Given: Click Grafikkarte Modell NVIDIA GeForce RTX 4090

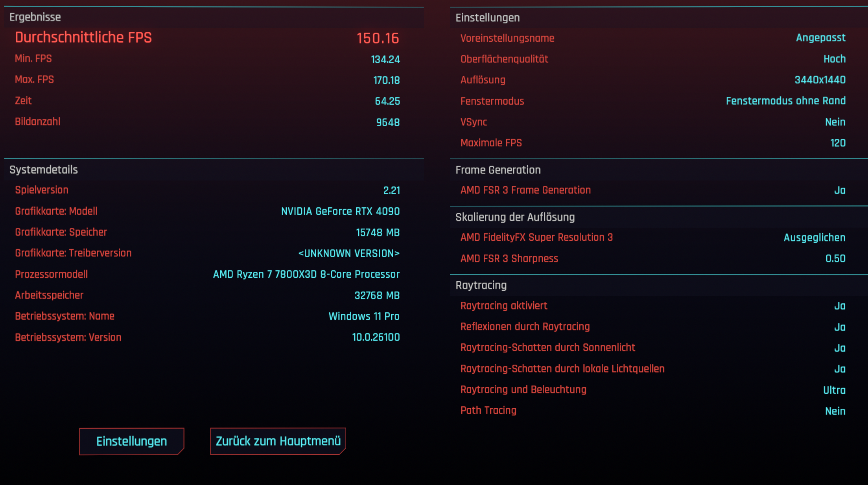Looking at the screenshot, I should 340,211.
